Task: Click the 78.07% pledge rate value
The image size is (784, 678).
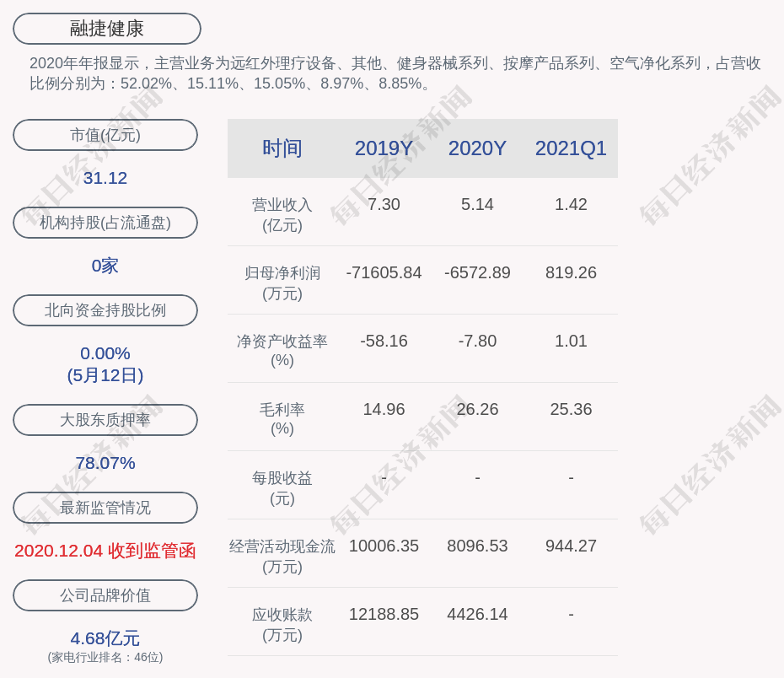Action: point(105,463)
